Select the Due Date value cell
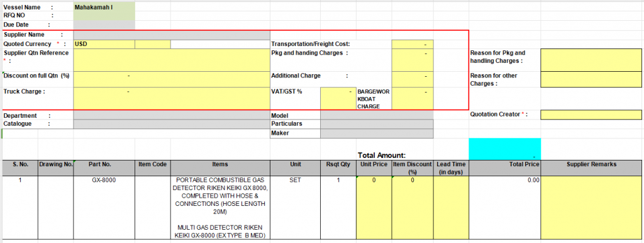Viewport: 644px width, 243px height. pyautogui.click(x=104, y=25)
